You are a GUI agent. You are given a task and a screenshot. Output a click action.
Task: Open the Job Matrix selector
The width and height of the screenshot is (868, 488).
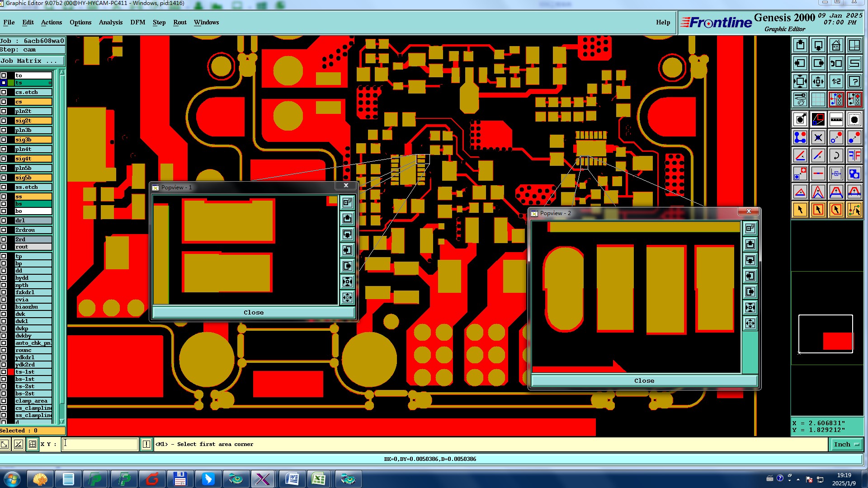coord(32,61)
